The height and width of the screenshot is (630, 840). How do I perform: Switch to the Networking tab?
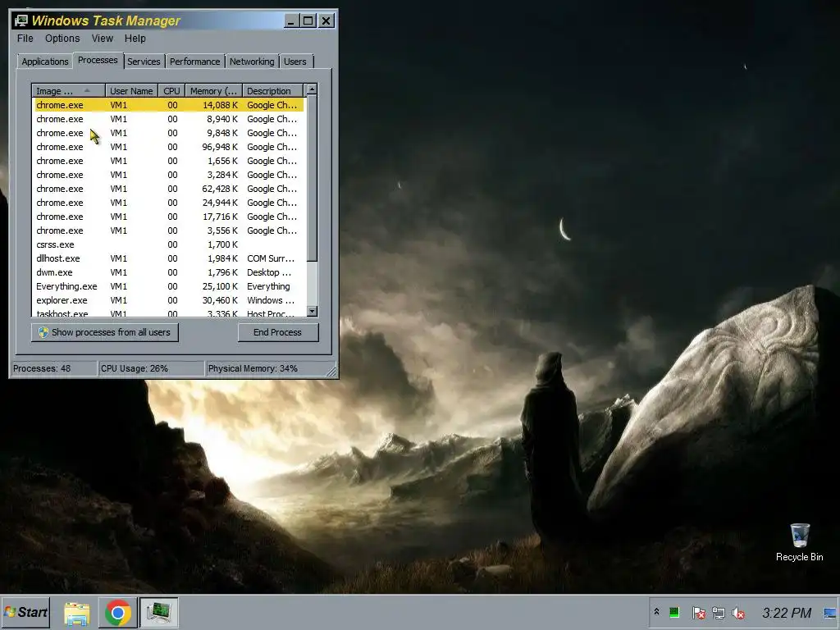tap(252, 62)
